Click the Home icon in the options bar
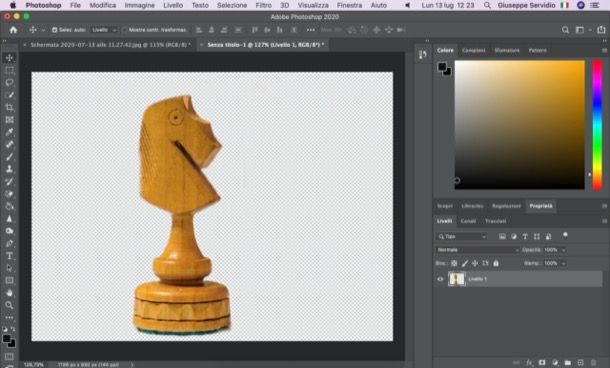The image size is (610, 368). point(13,30)
